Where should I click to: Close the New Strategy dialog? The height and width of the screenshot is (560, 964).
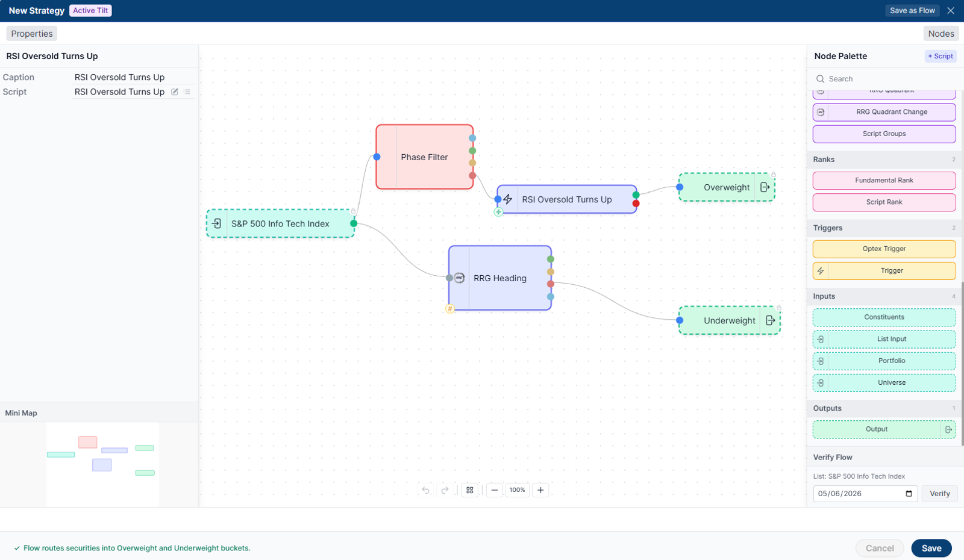(x=951, y=11)
